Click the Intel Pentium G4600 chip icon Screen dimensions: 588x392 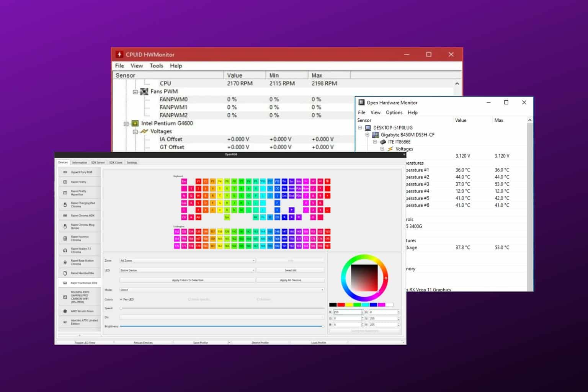(135, 123)
